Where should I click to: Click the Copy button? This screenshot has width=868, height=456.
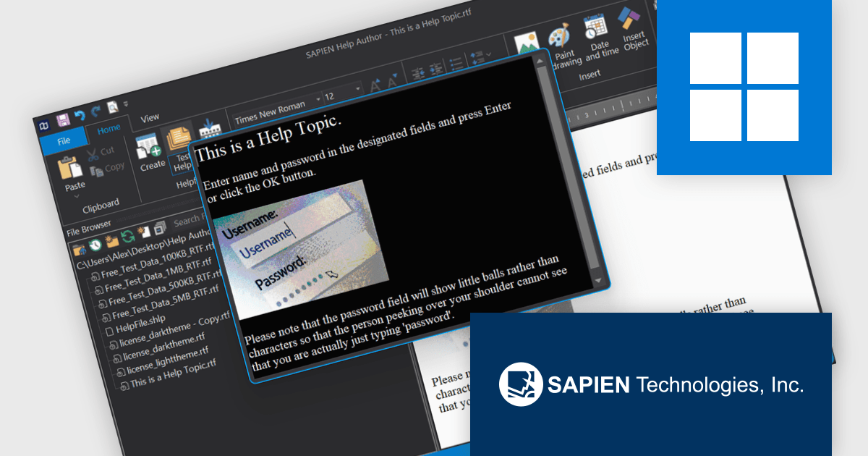click(x=107, y=169)
